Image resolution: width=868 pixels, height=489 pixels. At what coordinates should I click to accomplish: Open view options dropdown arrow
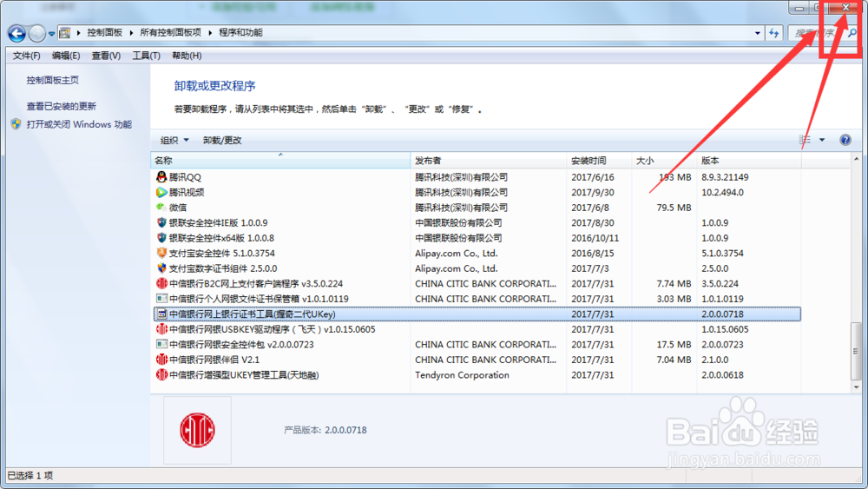[822, 140]
